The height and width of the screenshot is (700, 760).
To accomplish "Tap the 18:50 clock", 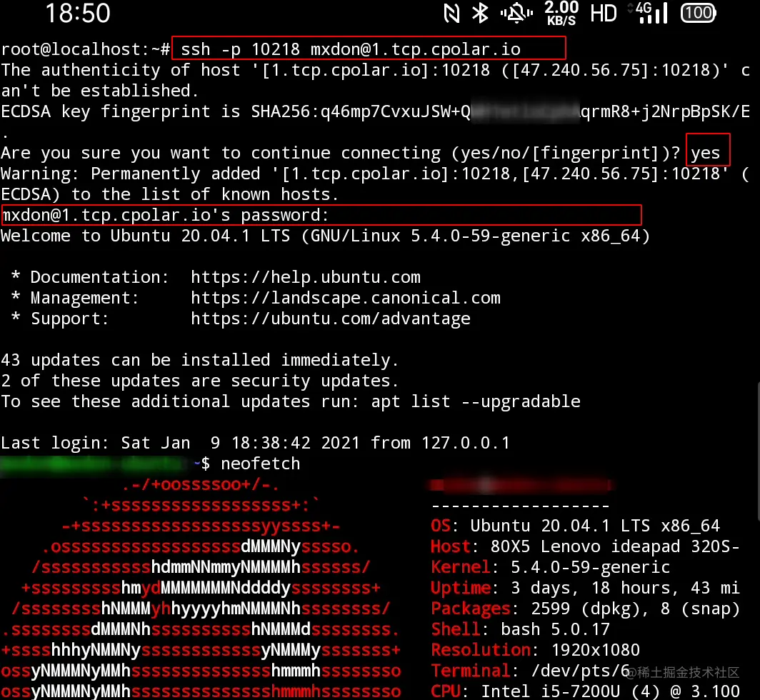I will tap(78, 13).
